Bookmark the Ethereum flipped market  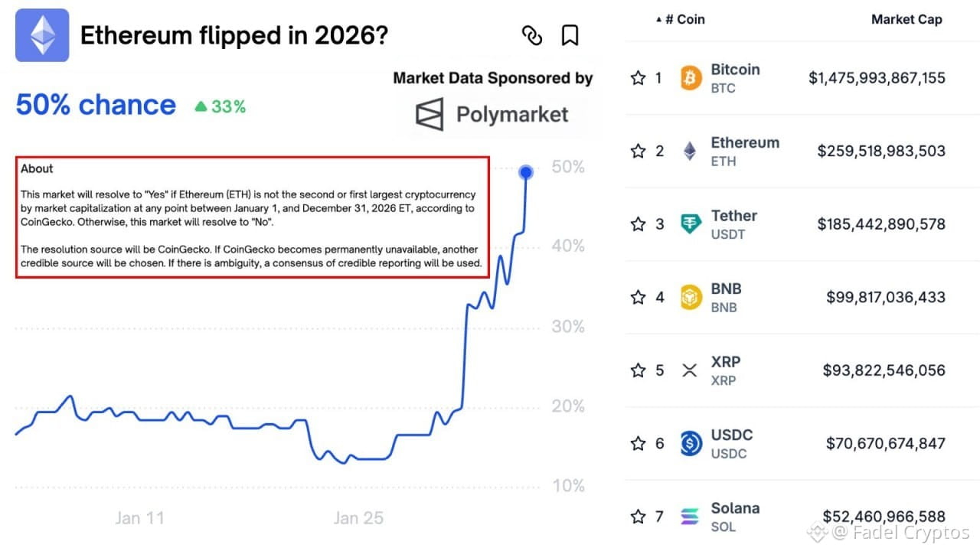pos(570,35)
